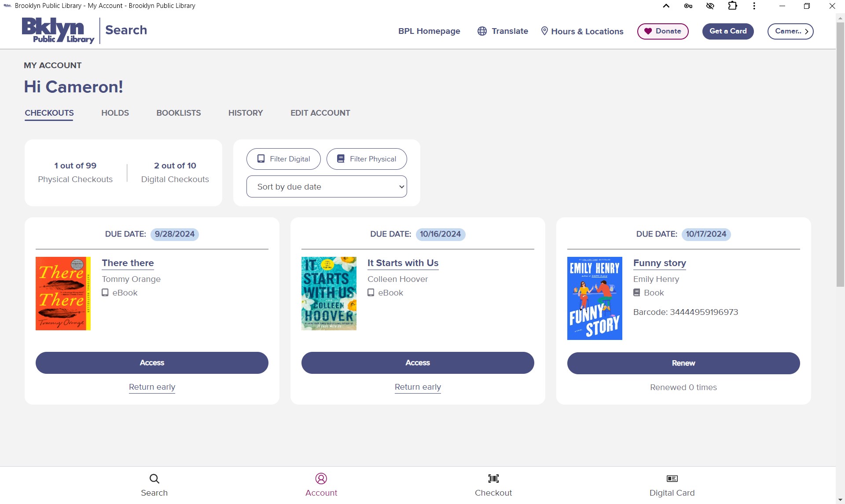Open the browser extensions puzzle icon
Viewport: 845px width, 504px height.
[732, 6]
